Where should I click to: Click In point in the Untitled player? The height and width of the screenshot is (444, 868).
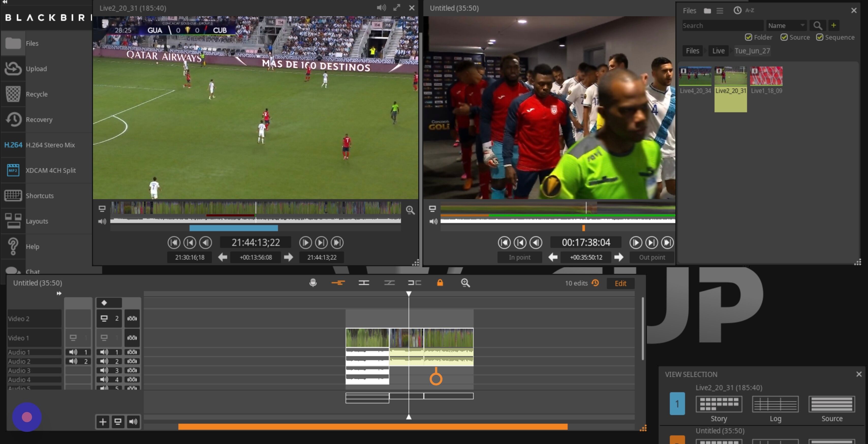(519, 257)
